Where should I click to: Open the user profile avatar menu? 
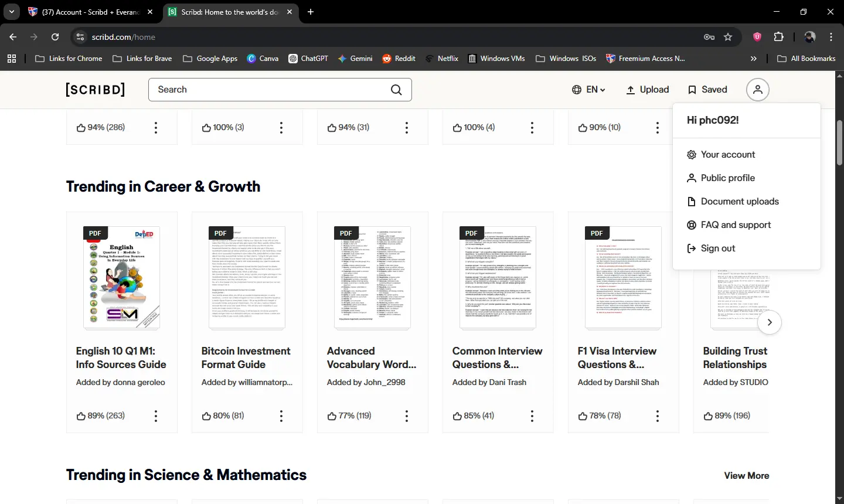[x=758, y=90]
